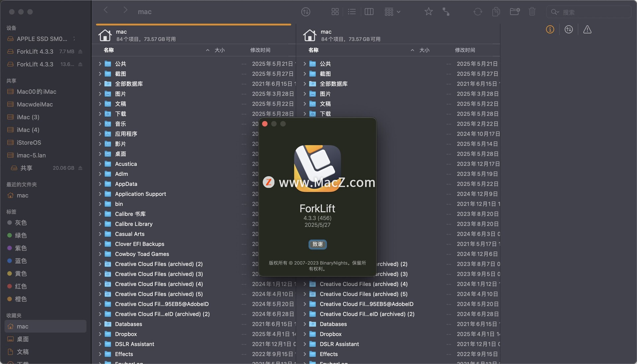
Task: Expand Application Support in the left pane
Action: point(100,194)
